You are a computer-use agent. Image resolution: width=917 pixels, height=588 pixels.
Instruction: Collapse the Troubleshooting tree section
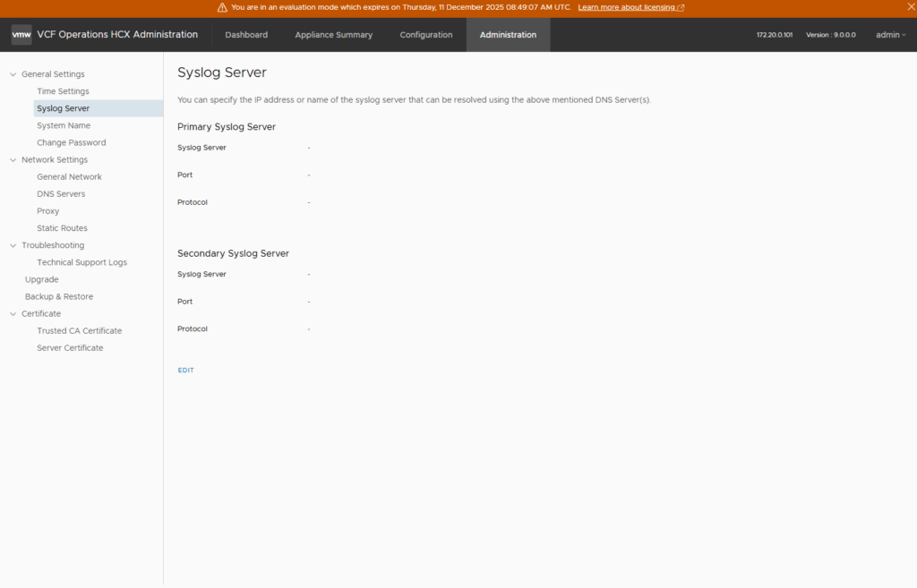13,245
